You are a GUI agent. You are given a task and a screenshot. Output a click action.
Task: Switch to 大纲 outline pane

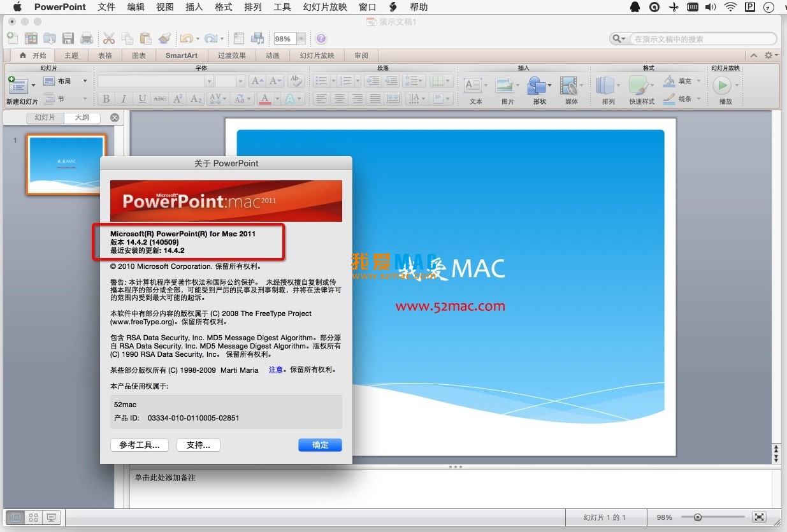point(82,118)
